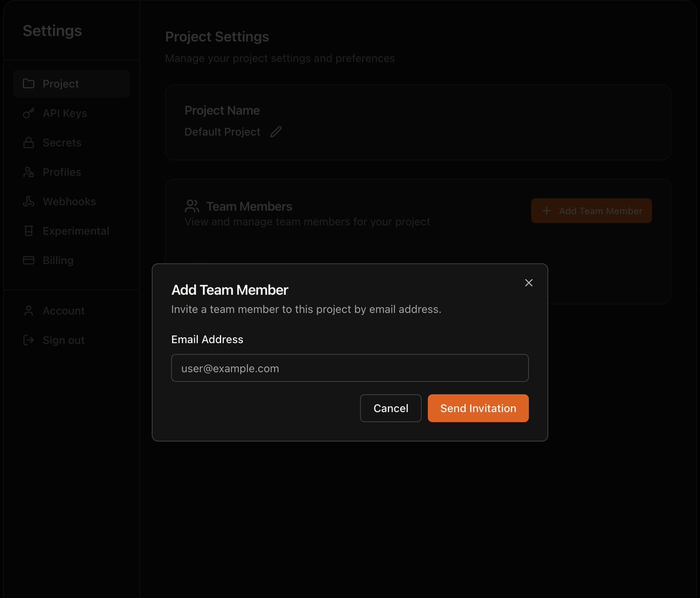Click the email address input field
The height and width of the screenshot is (598, 700).
click(349, 368)
